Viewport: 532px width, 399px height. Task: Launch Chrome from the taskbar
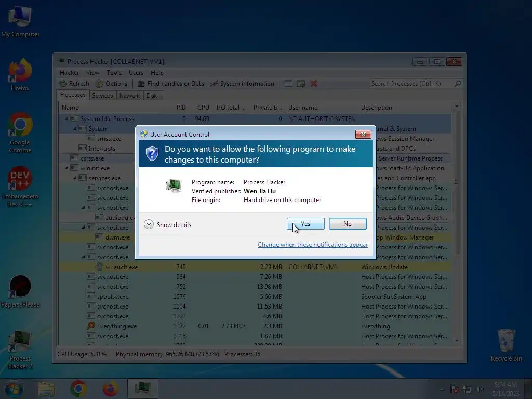(x=78, y=389)
